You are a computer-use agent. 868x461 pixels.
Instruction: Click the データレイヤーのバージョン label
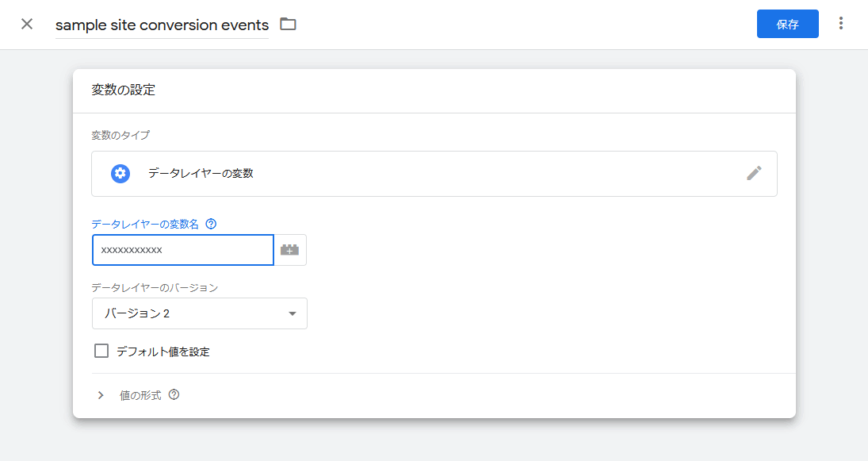coord(155,287)
